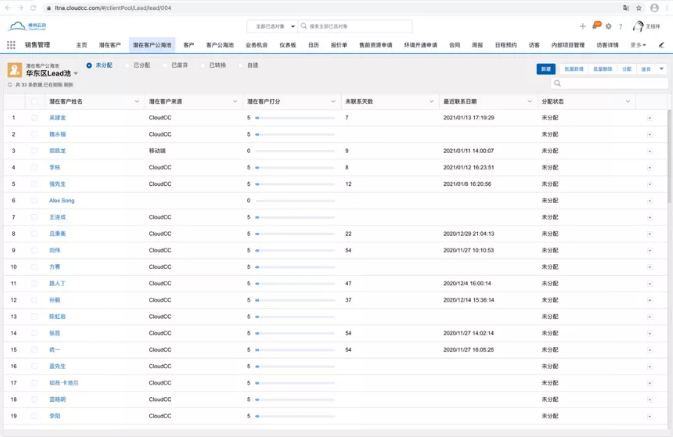The width and height of the screenshot is (673, 437).
Task: Switch to the 业务机会 tab
Action: [255, 45]
